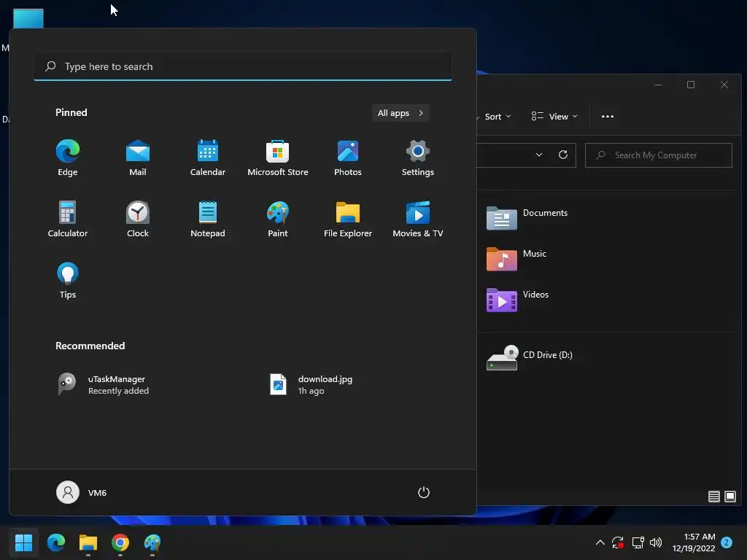Show All apps list
Screen dimensions: 747x560
coord(400,113)
